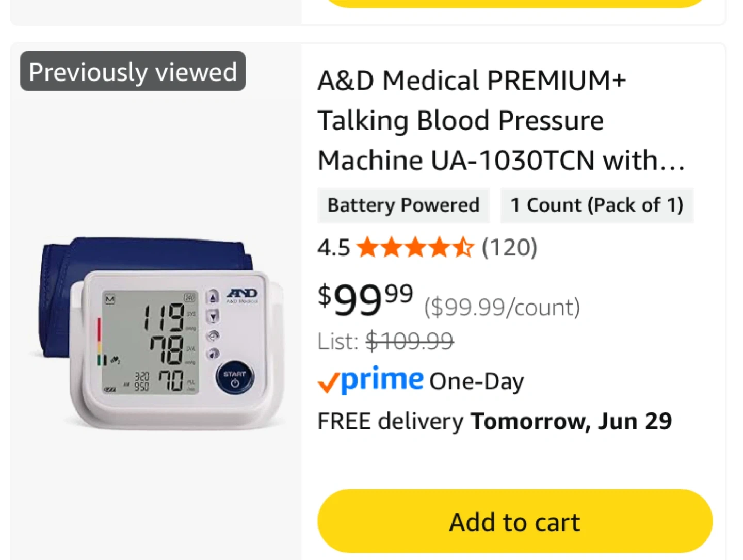Click the FREE delivery Tomorrow, Jun 29 text
Image resolution: width=743 pixels, height=560 pixels.
click(494, 421)
